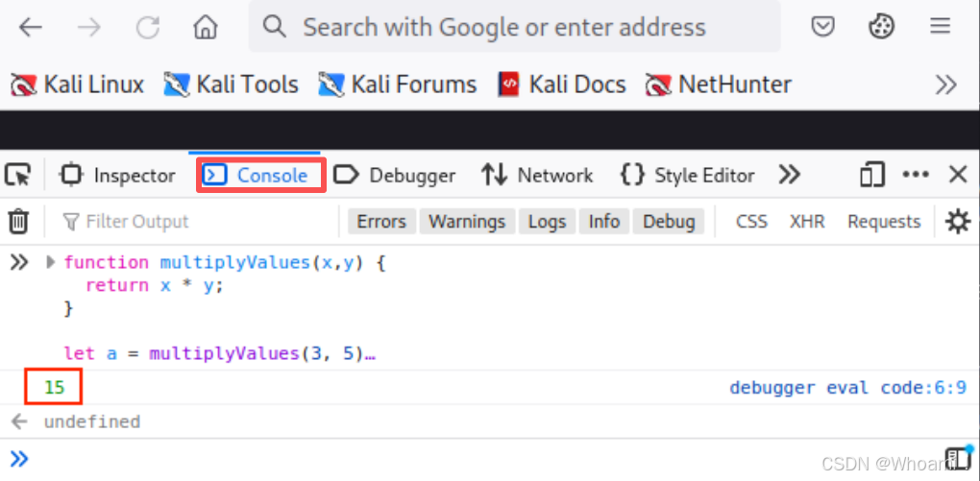The width and height of the screenshot is (980, 481).
Task: Go back with the browser back arrow
Action: click(30, 26)
